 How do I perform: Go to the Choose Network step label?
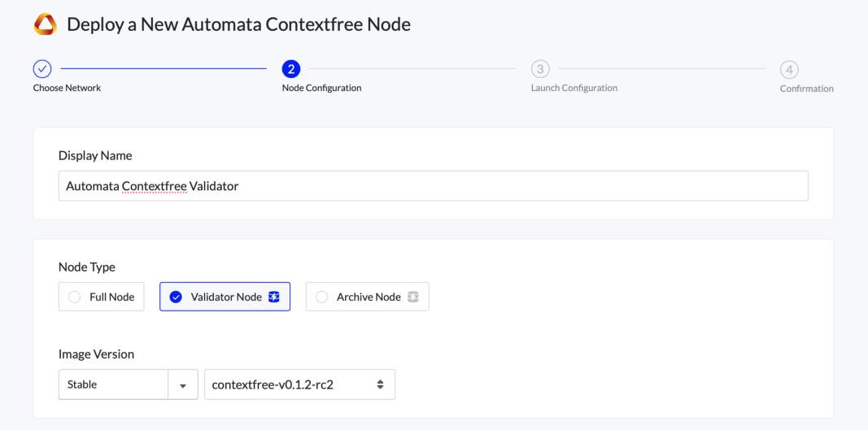click(x=67, y=88)
